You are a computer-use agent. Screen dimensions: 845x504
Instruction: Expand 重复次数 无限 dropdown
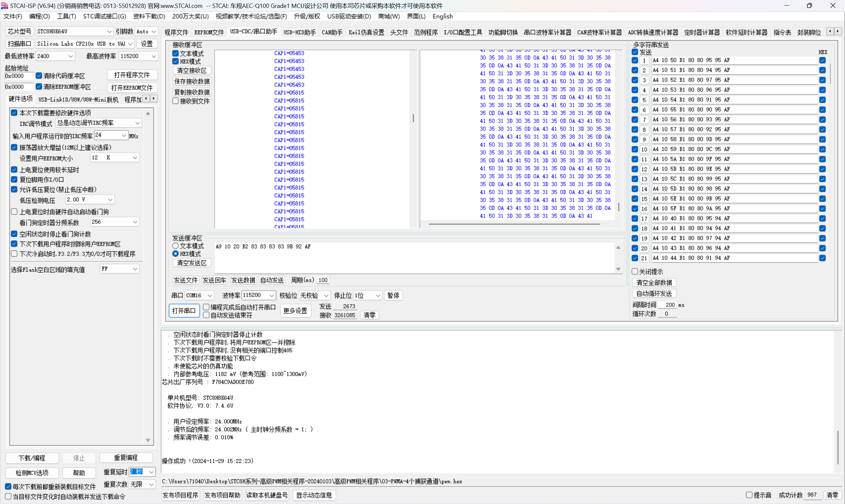click(151, 484)
